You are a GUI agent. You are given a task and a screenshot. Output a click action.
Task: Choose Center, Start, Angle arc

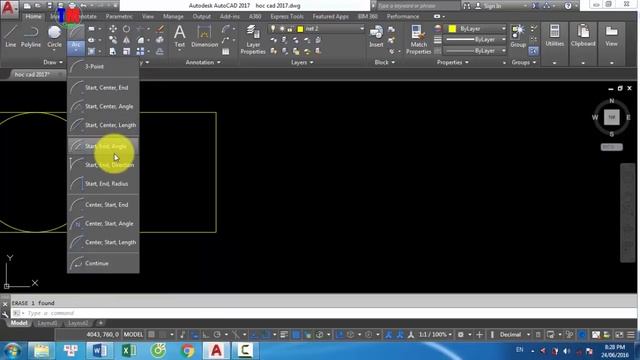(103, 223)
